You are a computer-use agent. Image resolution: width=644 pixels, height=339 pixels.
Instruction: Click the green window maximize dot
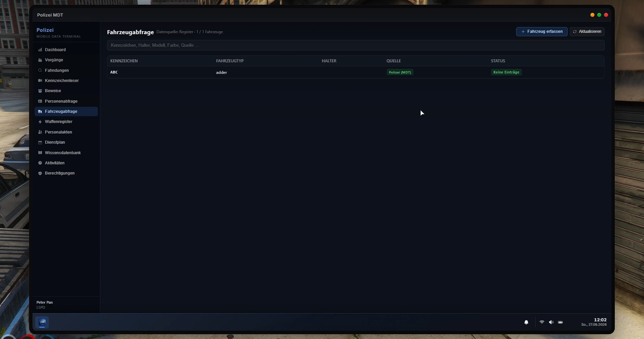pyautogui.click(x=599, y=15)
